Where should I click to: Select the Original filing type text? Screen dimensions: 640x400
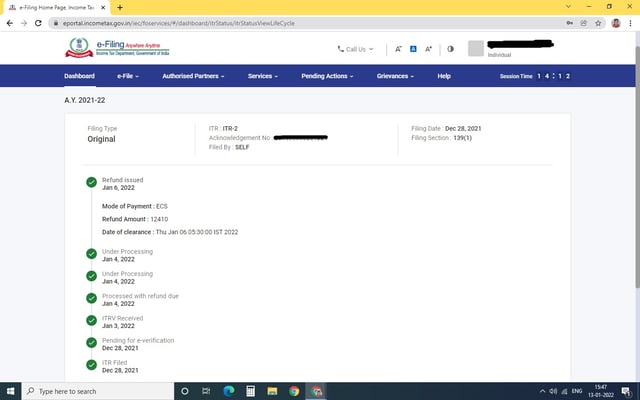tap(101, 139)
